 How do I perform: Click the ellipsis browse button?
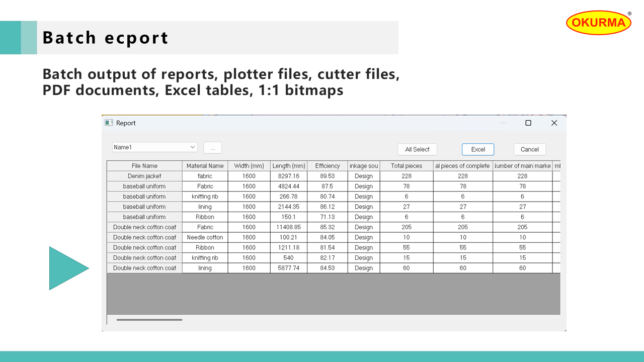212,148
